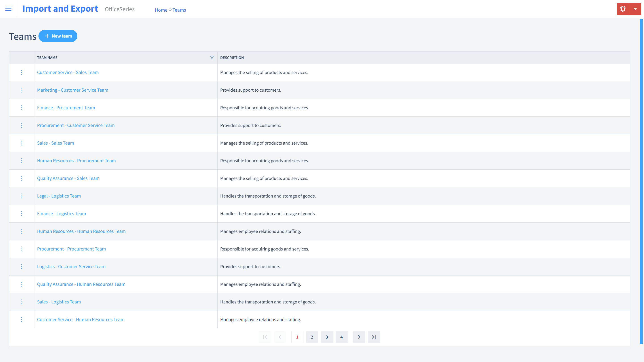Click the three-dot menu for Finance - Procurement Team
Viewport: 644px width, 362px height.
coord(22,107)
